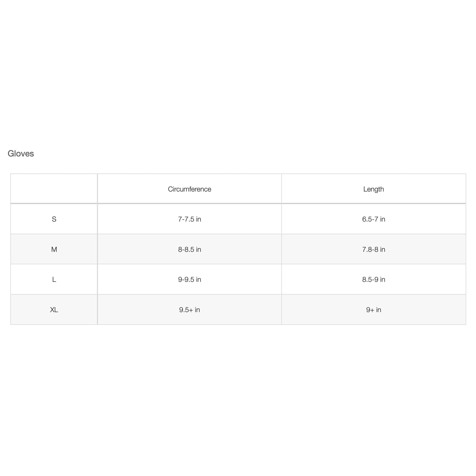Select the L size row label
This screenshot has width=476, height=476.
coord(54,279)
